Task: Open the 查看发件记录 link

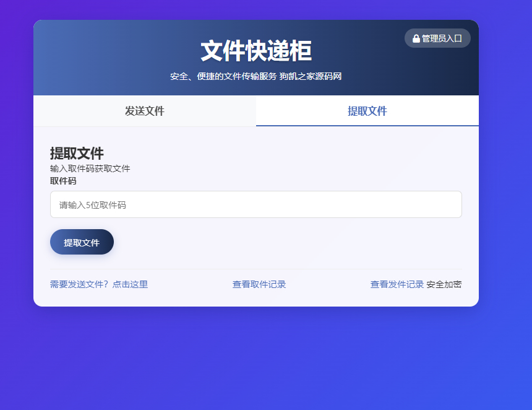Action: (x=397, y=284)
